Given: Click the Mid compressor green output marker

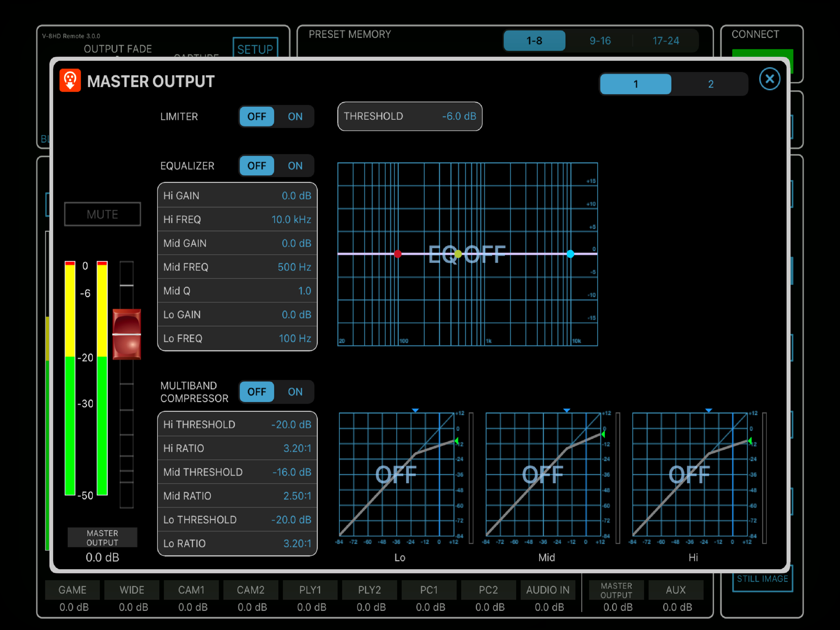Looking at the screenshot, I should [603, 434].
